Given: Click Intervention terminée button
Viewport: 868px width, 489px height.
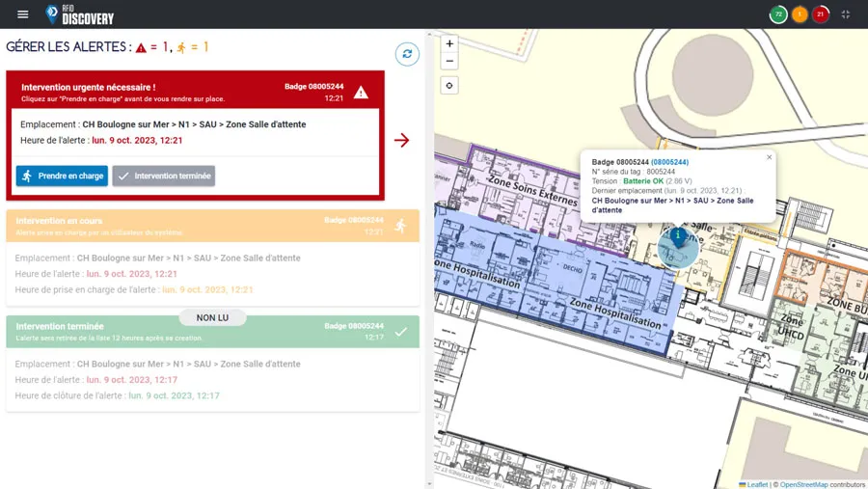Looking at the screenshot, I should 164,176.
